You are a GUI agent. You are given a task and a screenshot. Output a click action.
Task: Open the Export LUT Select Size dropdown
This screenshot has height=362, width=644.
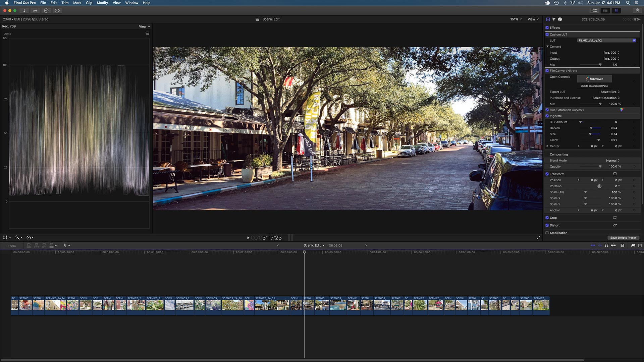coord(610,92)
